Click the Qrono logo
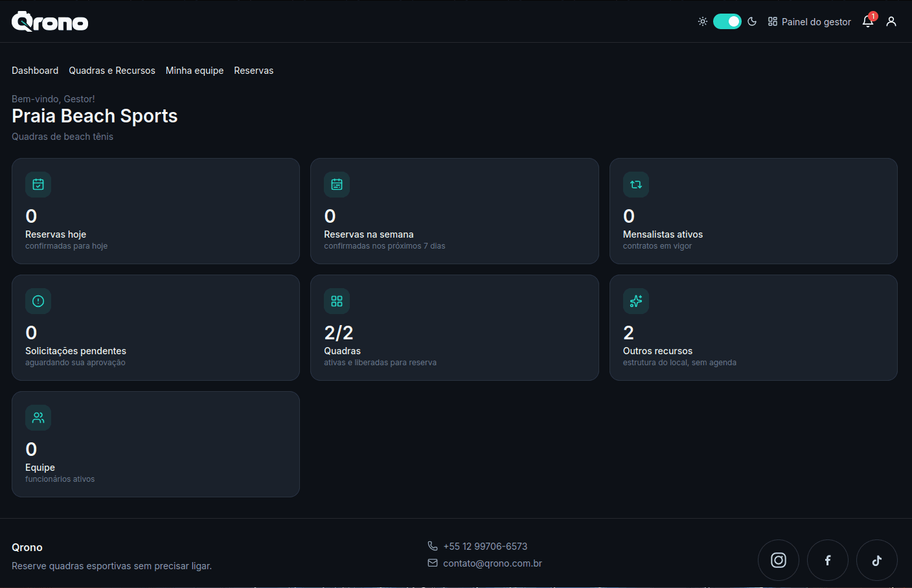The image size is (912, 588). (x=50, y=21)
